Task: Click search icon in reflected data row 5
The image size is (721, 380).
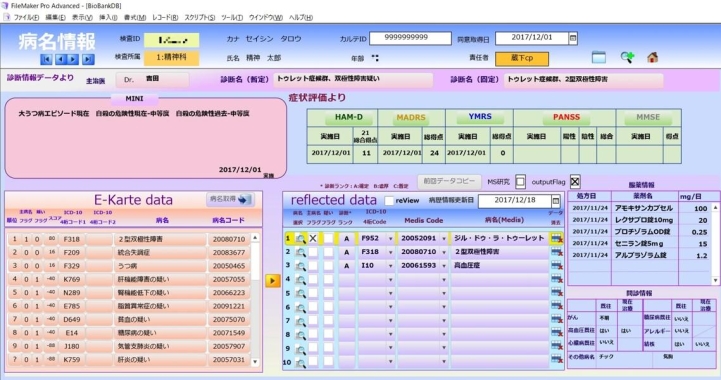Action: 300,293
